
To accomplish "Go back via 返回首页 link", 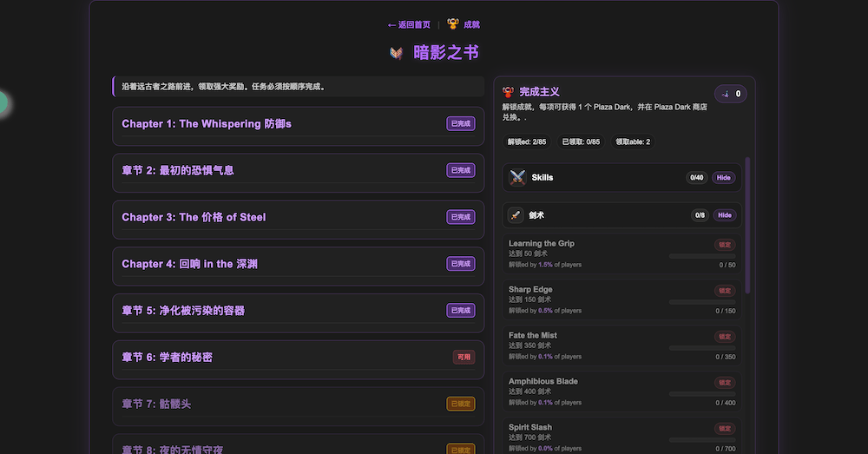I will pos(409,24).
